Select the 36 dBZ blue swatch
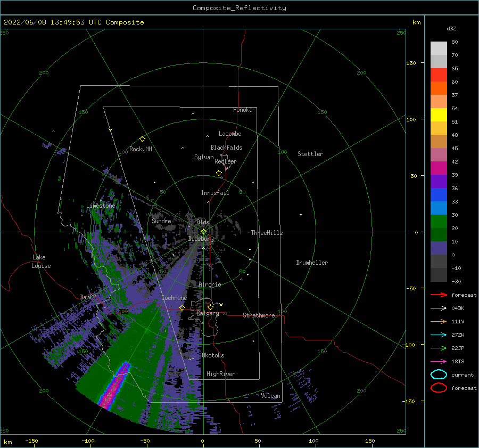 pyautogui.click(x=439, y=195)
